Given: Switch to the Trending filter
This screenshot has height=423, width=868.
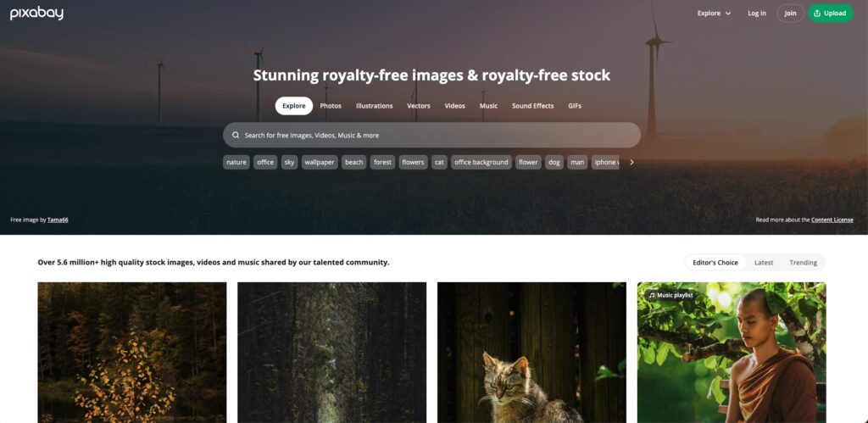Looking at the screenshot, I should (804, 263).
